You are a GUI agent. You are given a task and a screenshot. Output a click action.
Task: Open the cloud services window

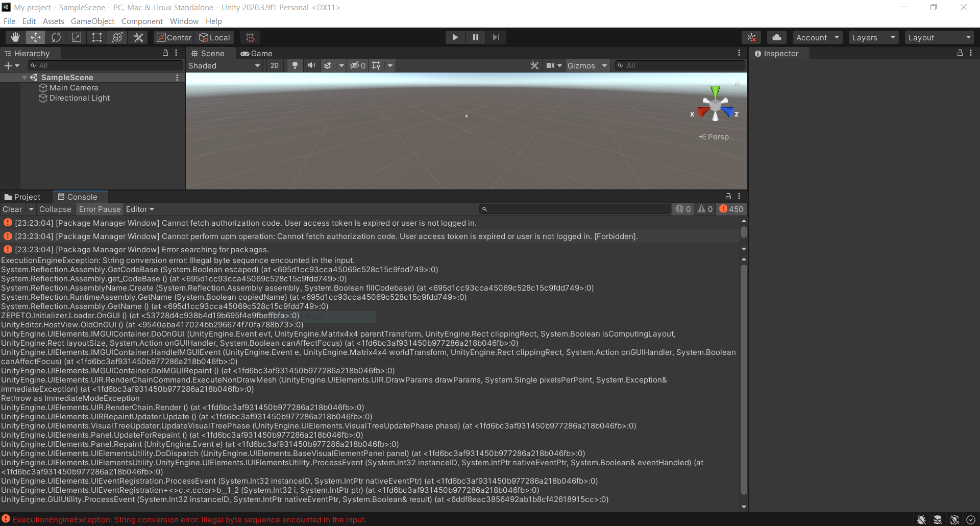tap(777, 37)
